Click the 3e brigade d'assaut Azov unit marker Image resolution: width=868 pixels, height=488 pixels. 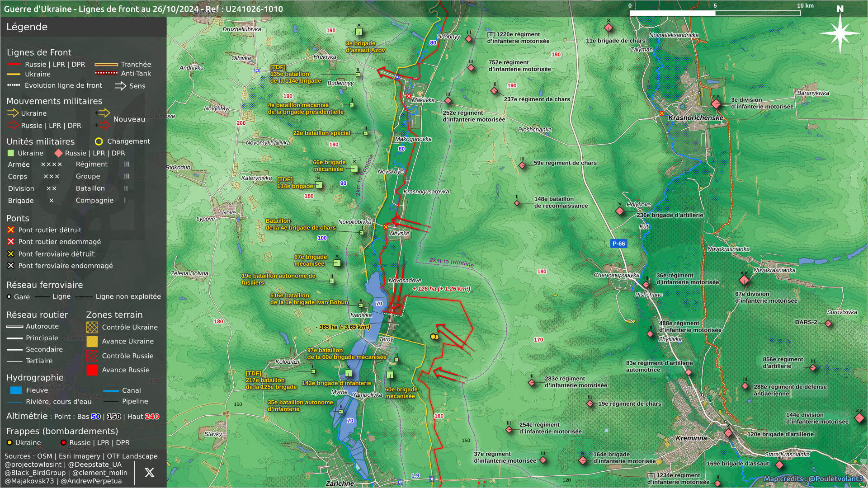(359, 32)
